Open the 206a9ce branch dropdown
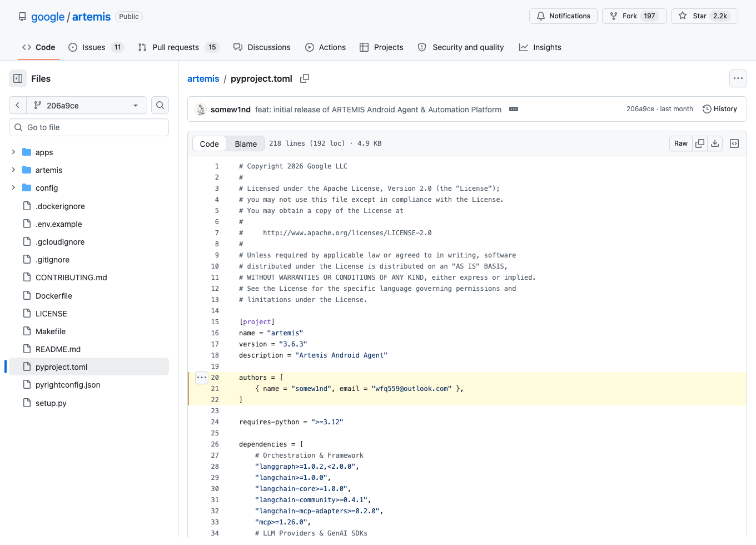The height and width of the screenshot is (545, 756). click(x=87, y=105)
